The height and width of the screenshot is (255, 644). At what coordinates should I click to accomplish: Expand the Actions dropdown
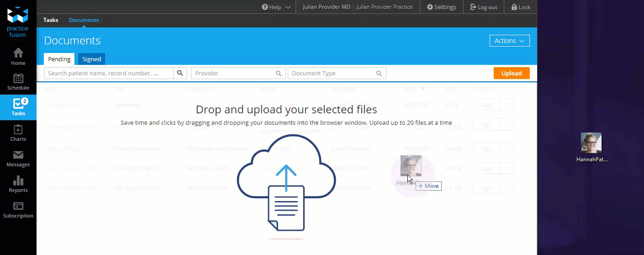click(509, 41)
